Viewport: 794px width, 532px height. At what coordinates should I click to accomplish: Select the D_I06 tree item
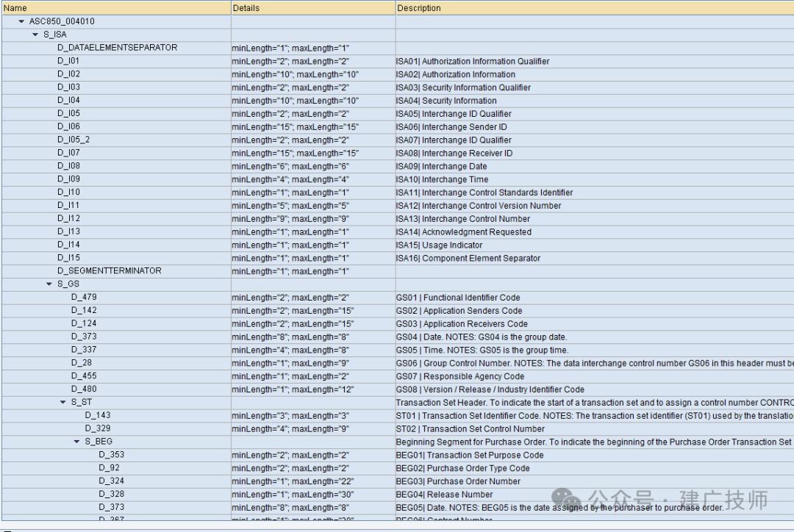pyautogui.click(x=68, y=126)
